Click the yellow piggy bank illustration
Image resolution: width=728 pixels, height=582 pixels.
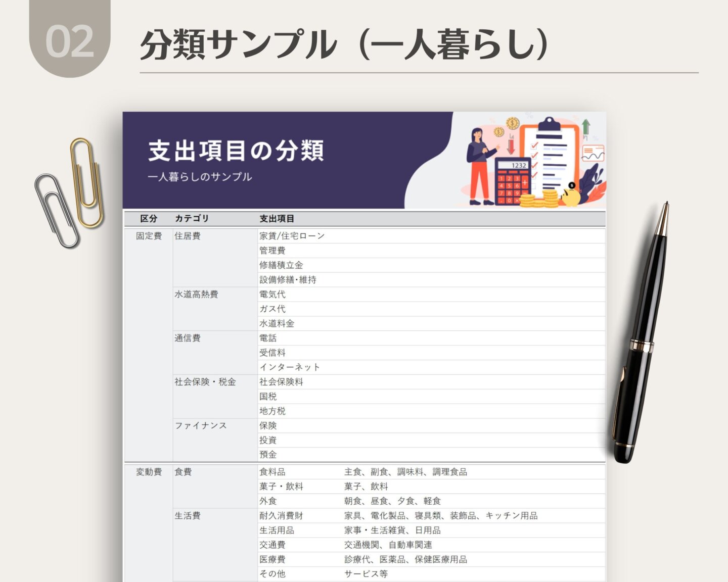point(571,196)
